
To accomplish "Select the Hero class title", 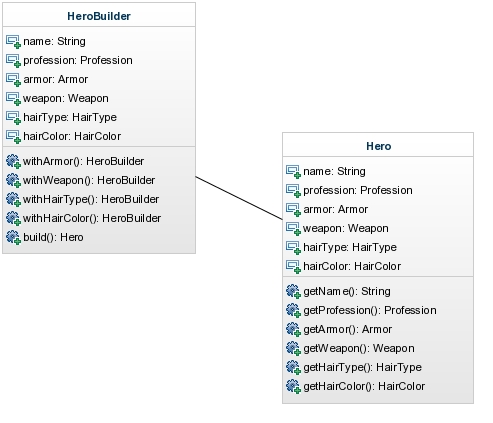I will pyautogui.click(x=379, y=146).
